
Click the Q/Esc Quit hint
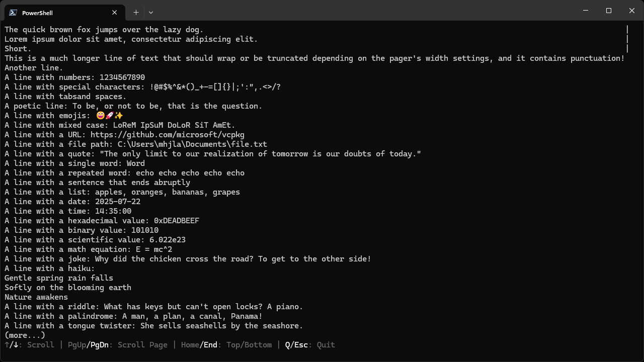click(309, 345)
